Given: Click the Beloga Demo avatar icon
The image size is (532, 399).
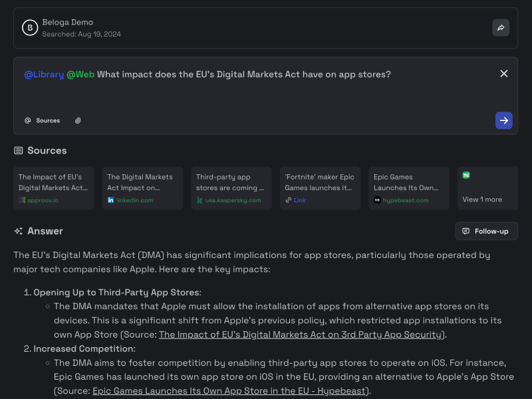Looking at the screenshot, I should point(30,28).
